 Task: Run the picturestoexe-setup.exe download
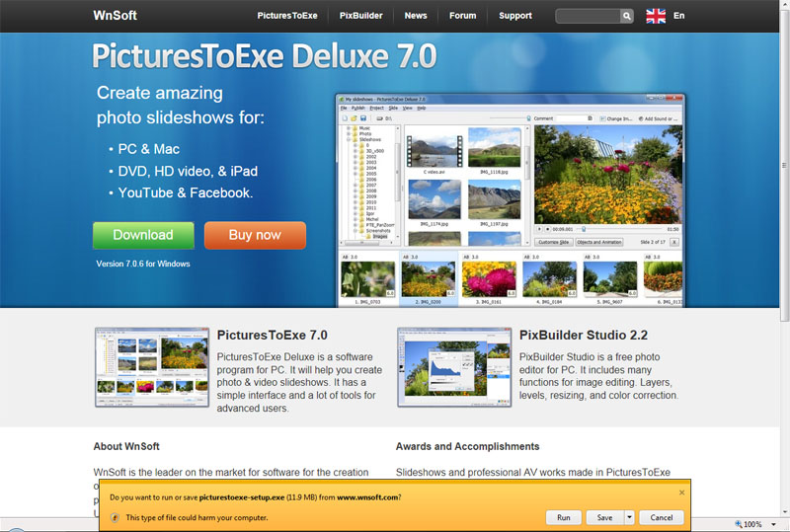coord(564,517)
